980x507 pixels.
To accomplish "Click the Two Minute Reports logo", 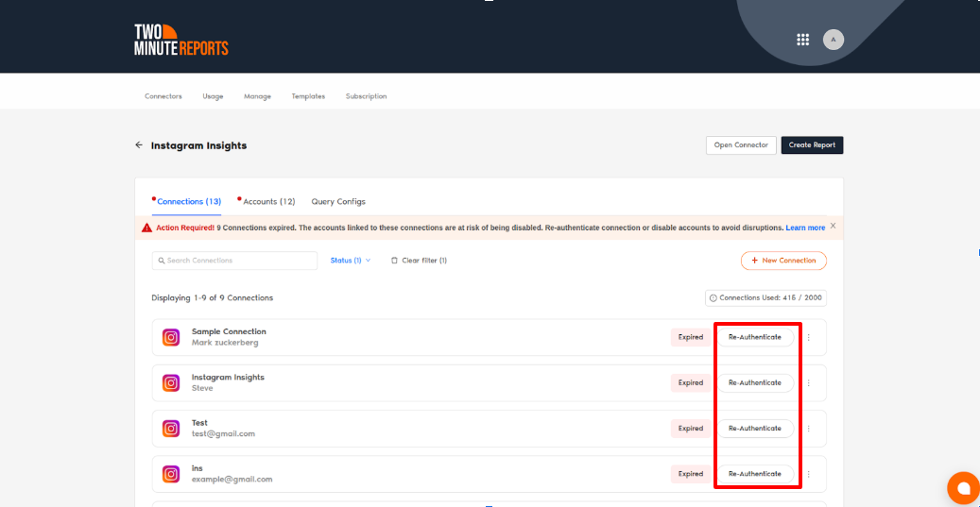I will click(181, 40).
